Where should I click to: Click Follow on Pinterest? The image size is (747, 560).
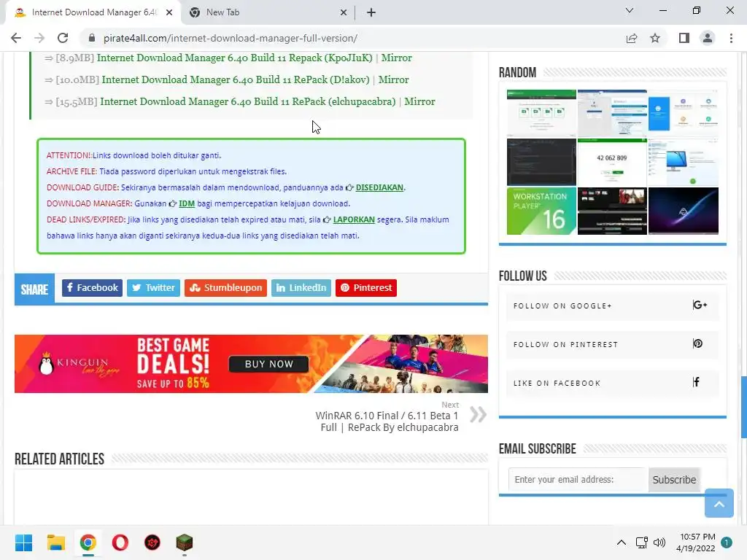pos(612,344)
